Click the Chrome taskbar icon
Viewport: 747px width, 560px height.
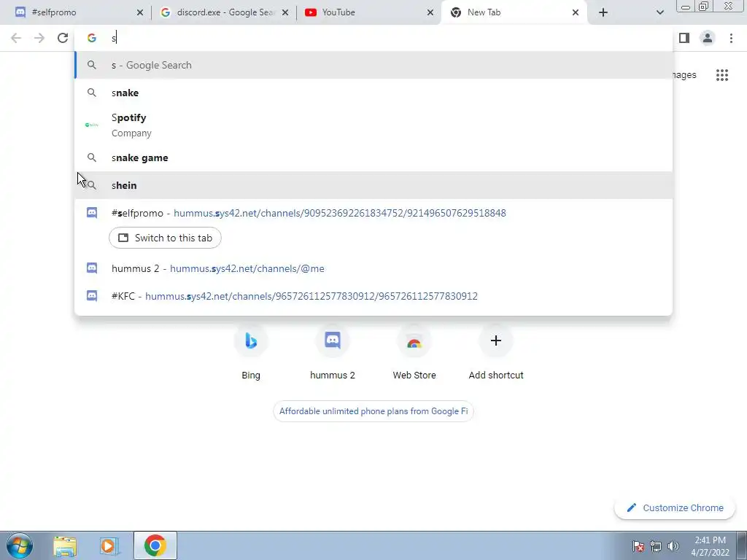[155, 545]
